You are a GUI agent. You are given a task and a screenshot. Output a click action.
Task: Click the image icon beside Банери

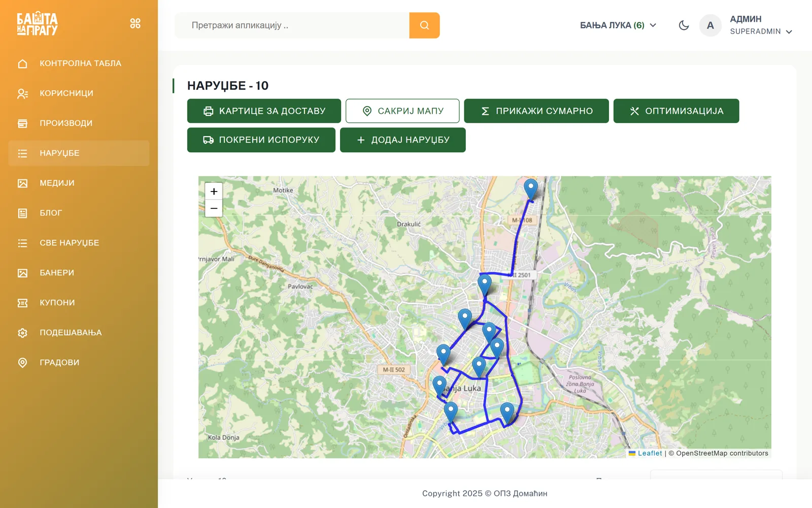pyautogui.click(x=22, y=273)
